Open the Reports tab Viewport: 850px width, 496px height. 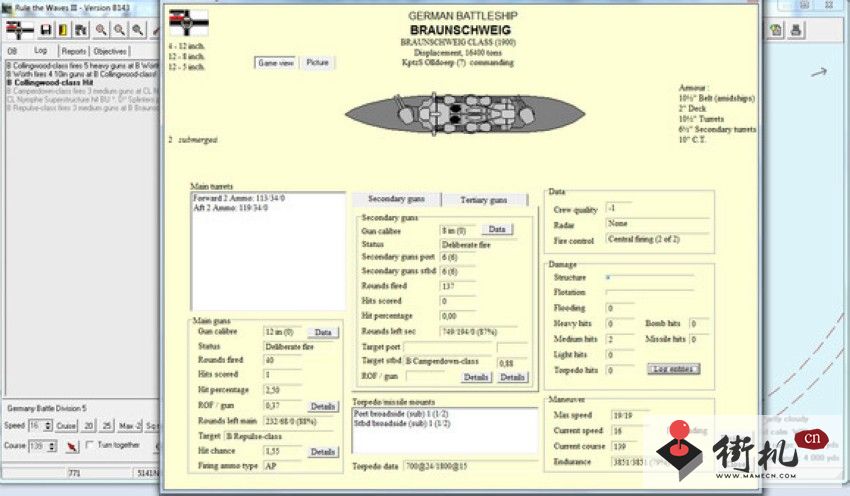74,51
